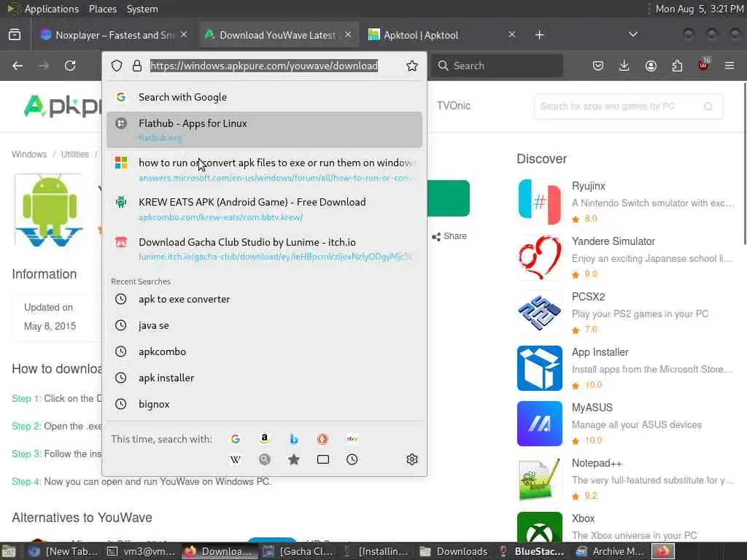747x560 pixels.
Task: Open the Firefox account icon
Action: pos(651,66)
